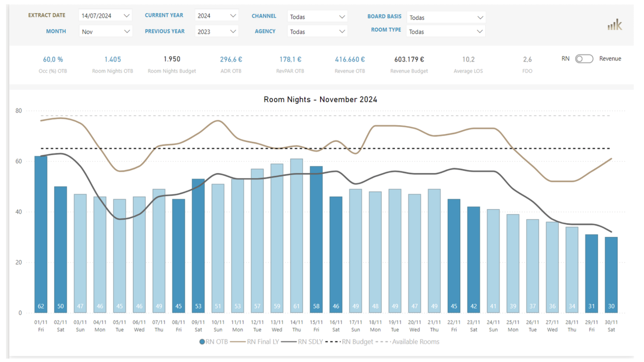The width and height of the screenshot is (644, 362).
Task: Select the 28/11 Thu bar with value 34
Action: coord(572,270)
